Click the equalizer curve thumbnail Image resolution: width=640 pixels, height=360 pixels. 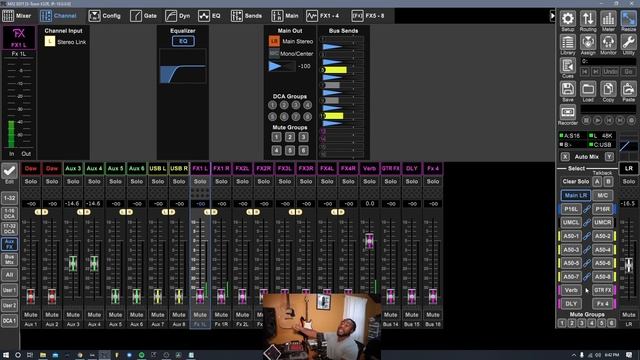182,67
